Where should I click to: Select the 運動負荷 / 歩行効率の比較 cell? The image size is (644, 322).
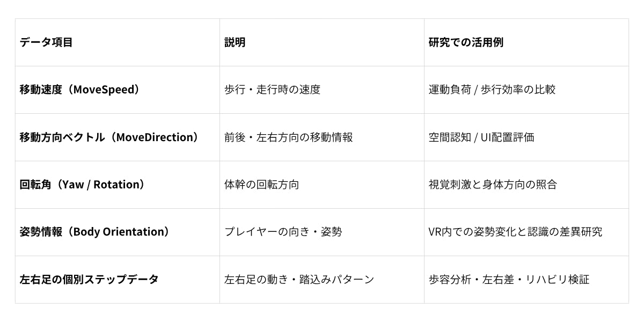click(x=492, y=90)
